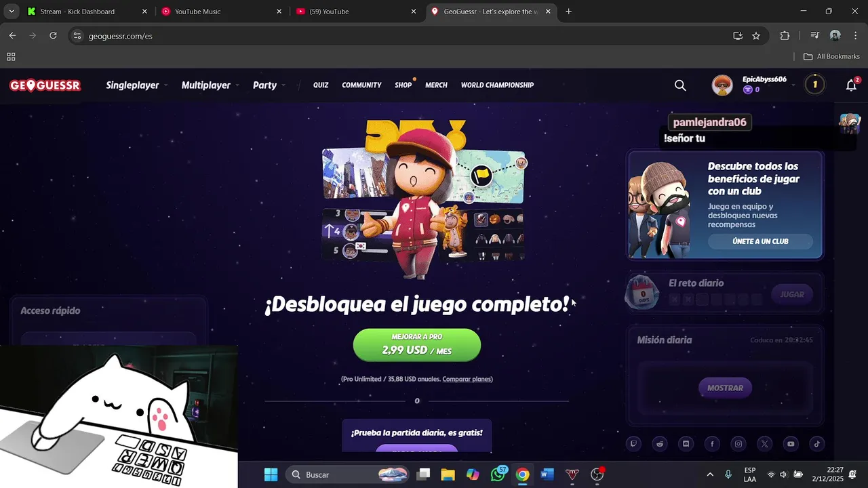Open the Chrome profile avatar
The height and width of the screenshot is (488, 868).
click(835, 36)
